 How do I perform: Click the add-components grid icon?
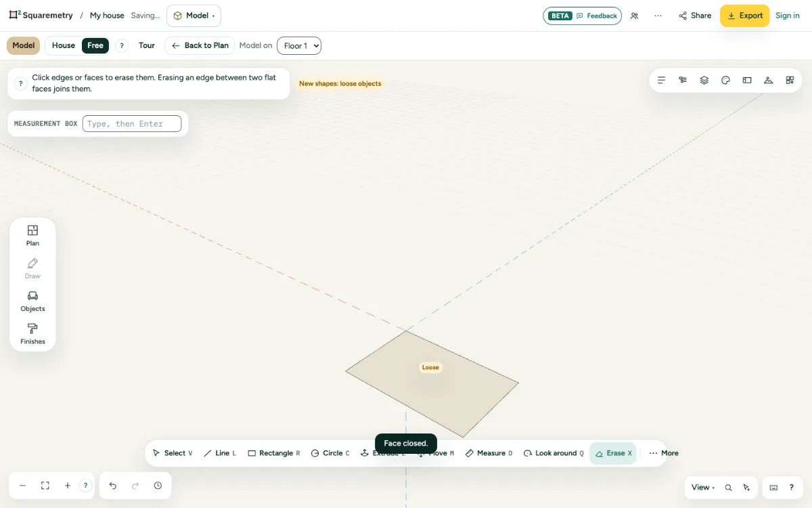click(x=790, y=80)
